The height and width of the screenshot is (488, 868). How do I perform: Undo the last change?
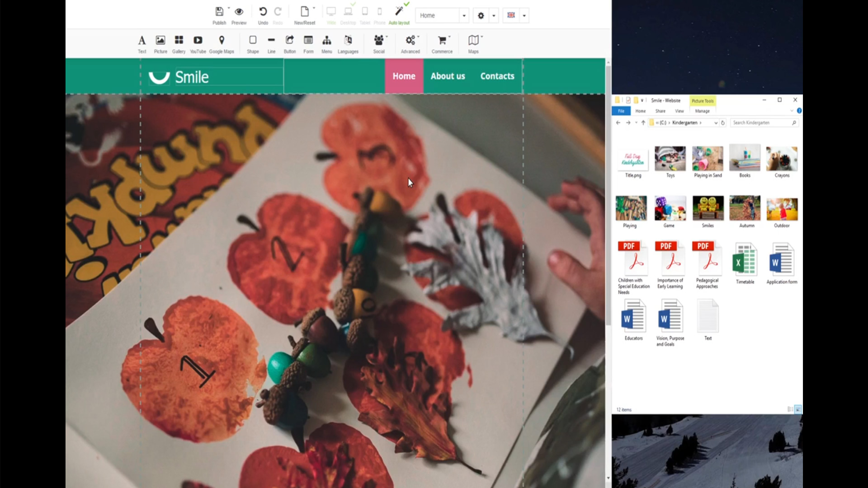(263, 12)
